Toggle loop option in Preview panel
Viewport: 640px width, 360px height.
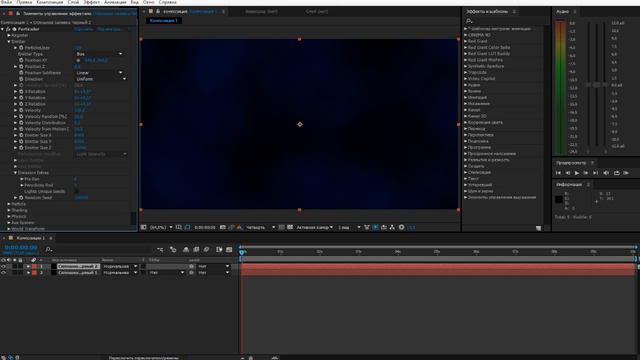click(616, 173)
